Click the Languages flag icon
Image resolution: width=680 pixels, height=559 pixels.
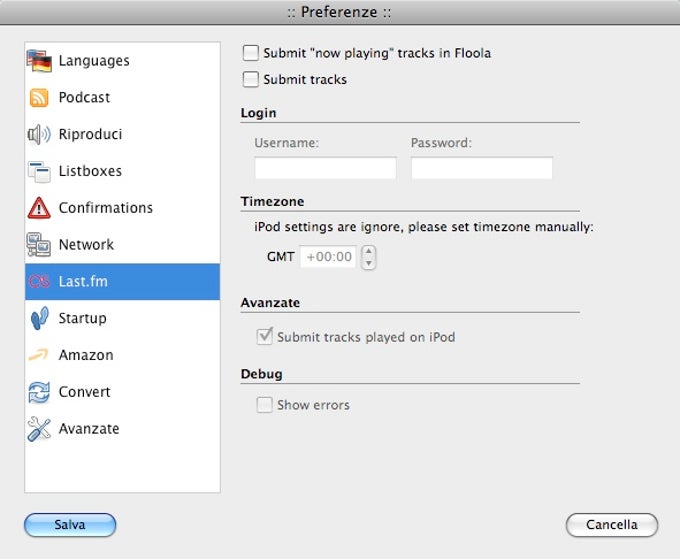click(x=39, y=61)
